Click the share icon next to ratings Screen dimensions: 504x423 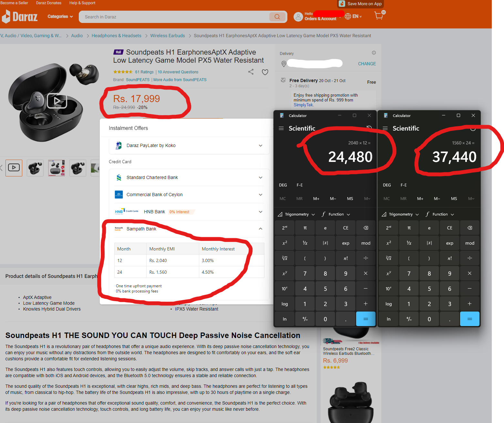click(251, 72)
